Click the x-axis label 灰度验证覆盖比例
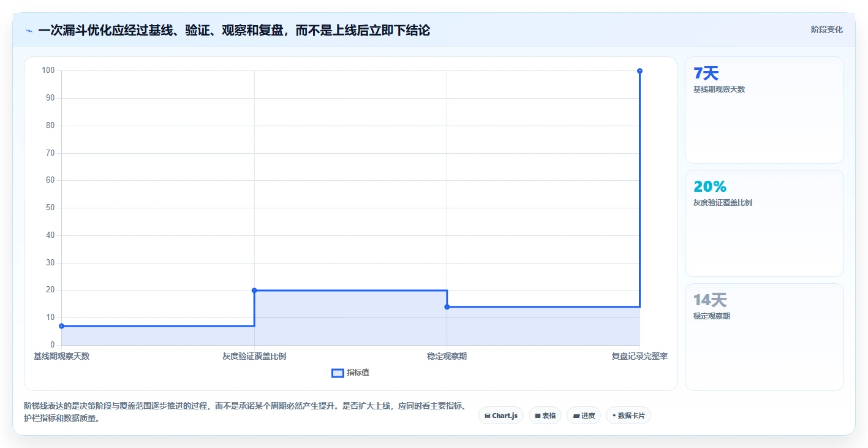 pyautogui.click(x=254, y=356)
